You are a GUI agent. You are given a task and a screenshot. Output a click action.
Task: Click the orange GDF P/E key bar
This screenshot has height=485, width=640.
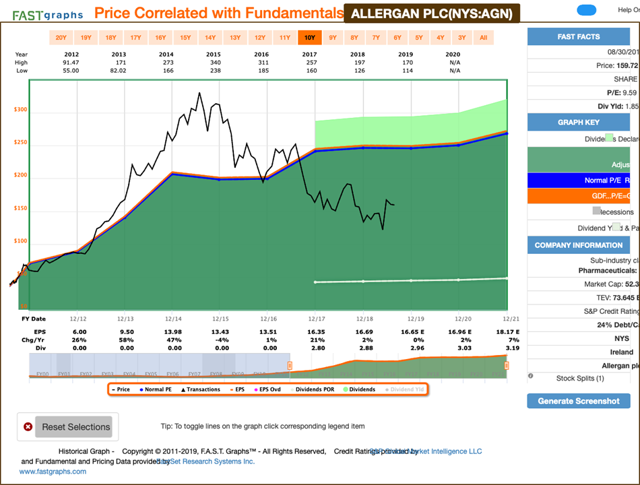(x=578, y=196)
